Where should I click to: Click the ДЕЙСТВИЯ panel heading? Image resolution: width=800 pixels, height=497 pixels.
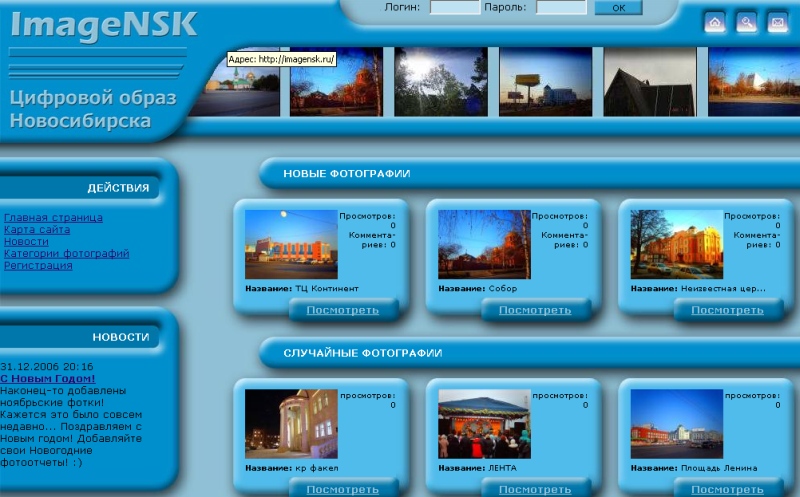click(x=118, y=188)
